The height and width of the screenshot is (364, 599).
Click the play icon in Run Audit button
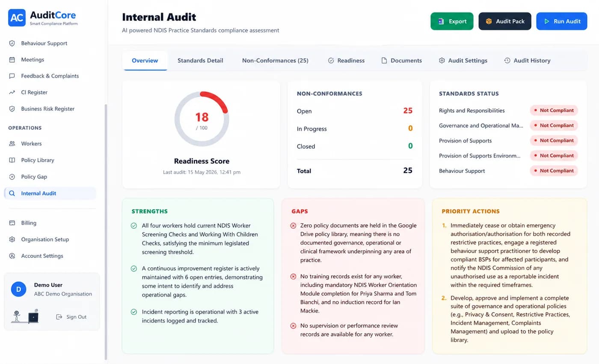[x=546, y=21]
